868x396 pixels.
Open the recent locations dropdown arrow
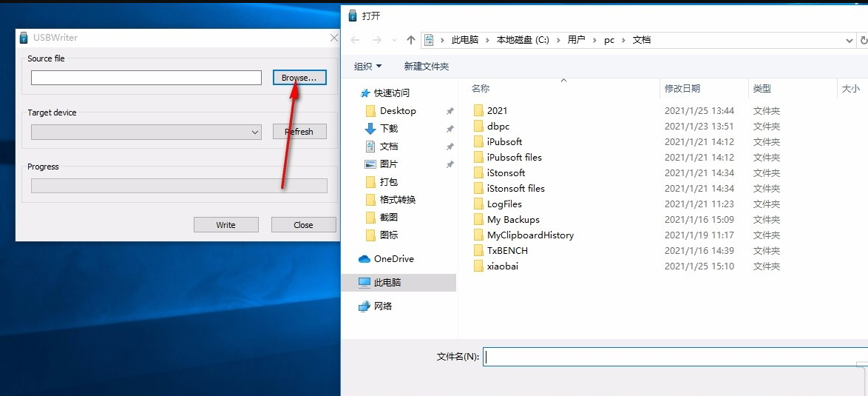(x=394, y=41)
